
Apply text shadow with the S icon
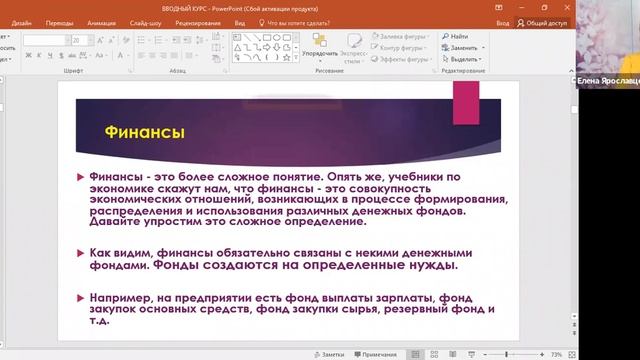tap(61, 55)
